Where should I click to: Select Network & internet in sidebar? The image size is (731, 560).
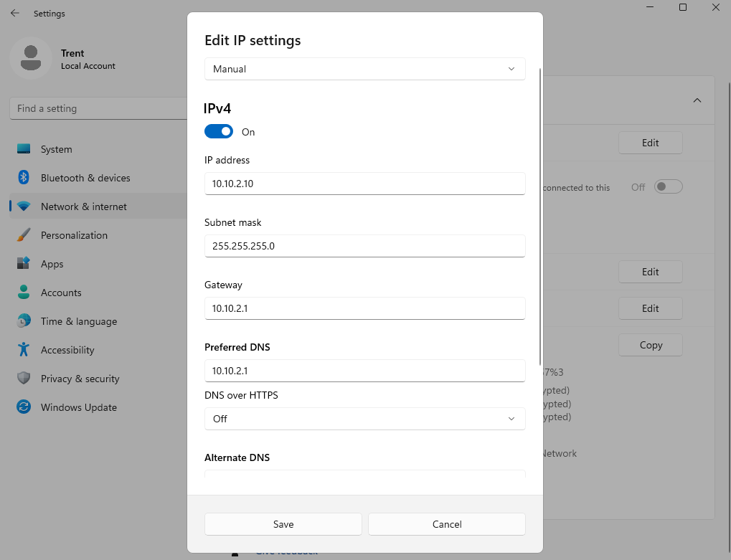pos(84,207)
